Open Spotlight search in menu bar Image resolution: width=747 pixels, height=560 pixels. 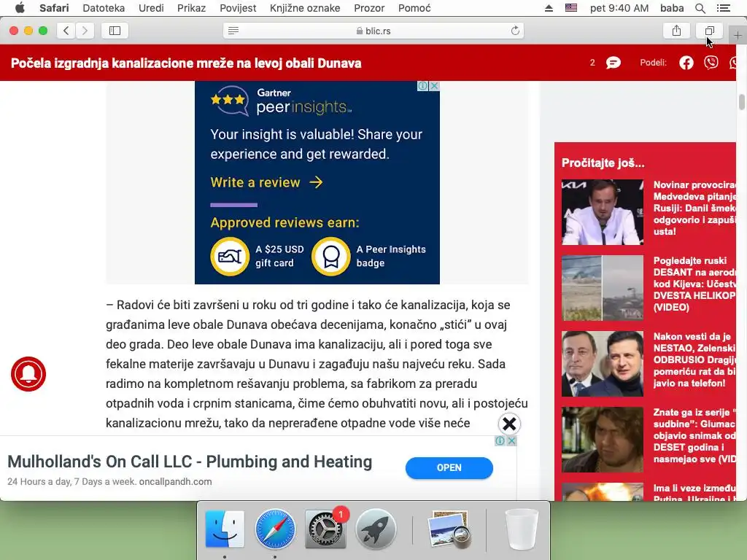click(x=700, y=8)
